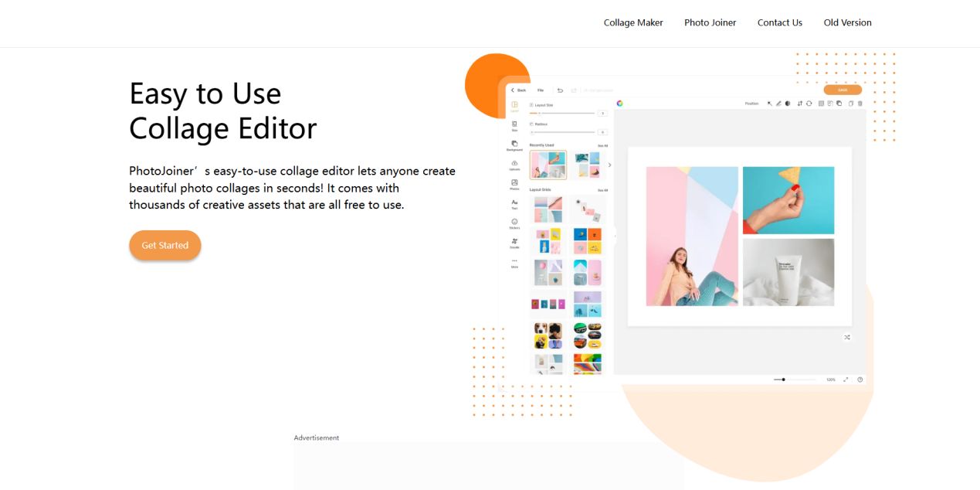Click the Layout Size value box
980x490 pixels.
pyautogui.click(x=602, y=113)
